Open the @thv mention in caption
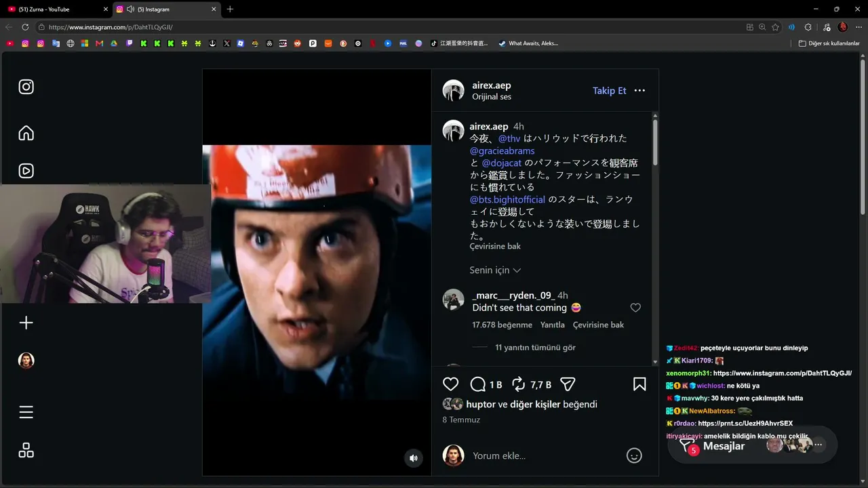 509,138
